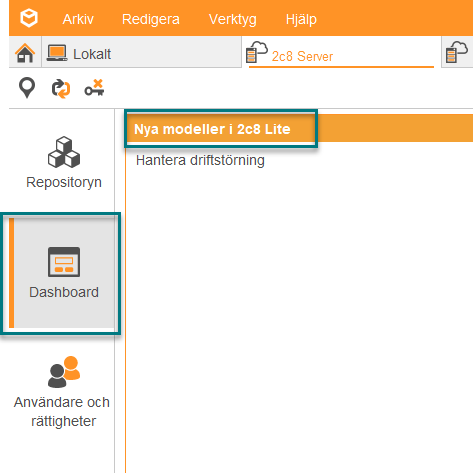Click the location pin icon

[27, 88]
